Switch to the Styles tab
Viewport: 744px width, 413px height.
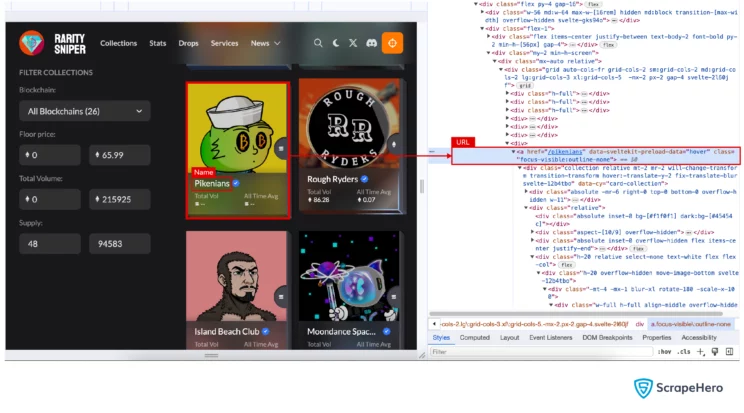441,338
